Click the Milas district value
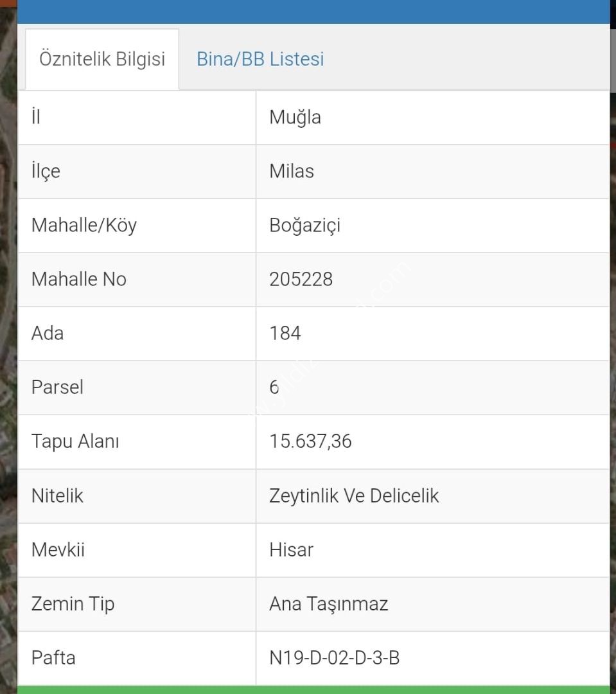 292,172
